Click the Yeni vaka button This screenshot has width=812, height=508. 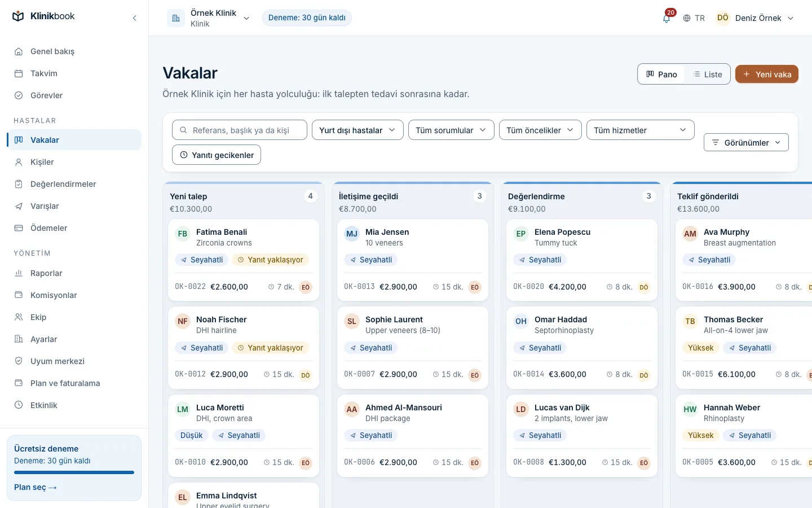coord(767,74)
